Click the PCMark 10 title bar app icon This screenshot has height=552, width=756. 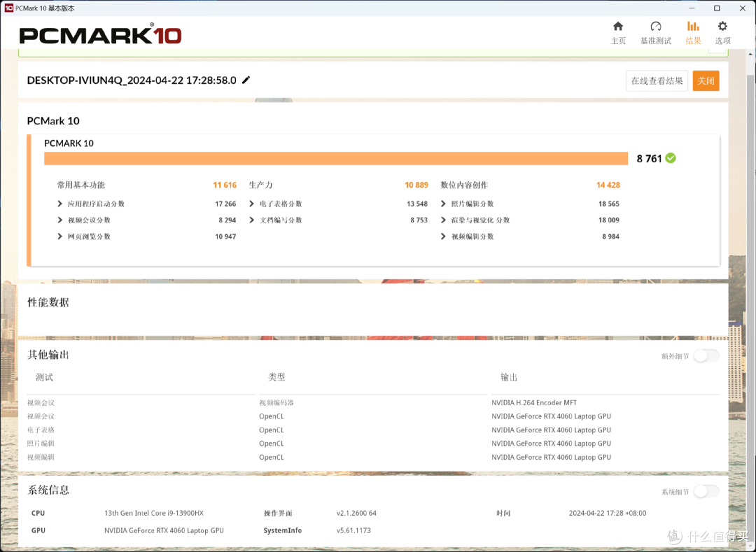pos(8,8)
